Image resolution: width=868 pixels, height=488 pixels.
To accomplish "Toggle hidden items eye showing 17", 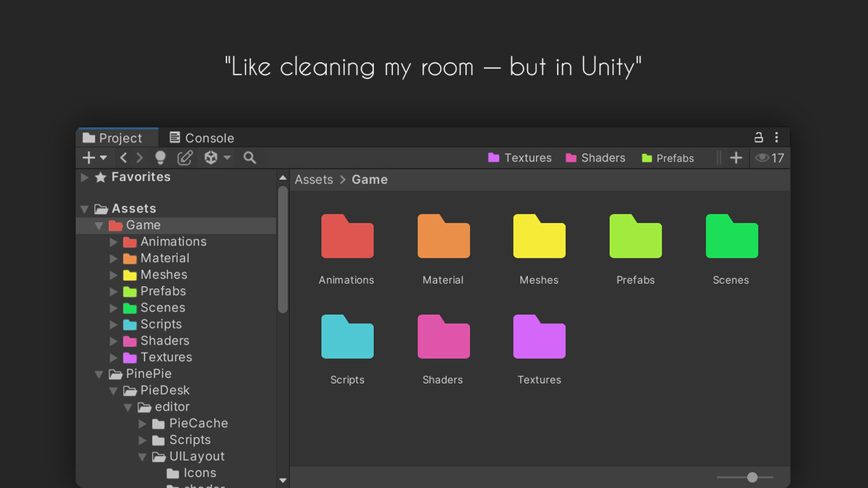I will 770,158.
